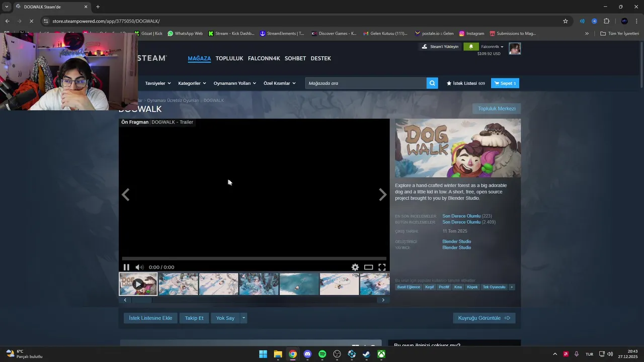Open the SOHBET menu
644x362 pixels.
point(295,58)
